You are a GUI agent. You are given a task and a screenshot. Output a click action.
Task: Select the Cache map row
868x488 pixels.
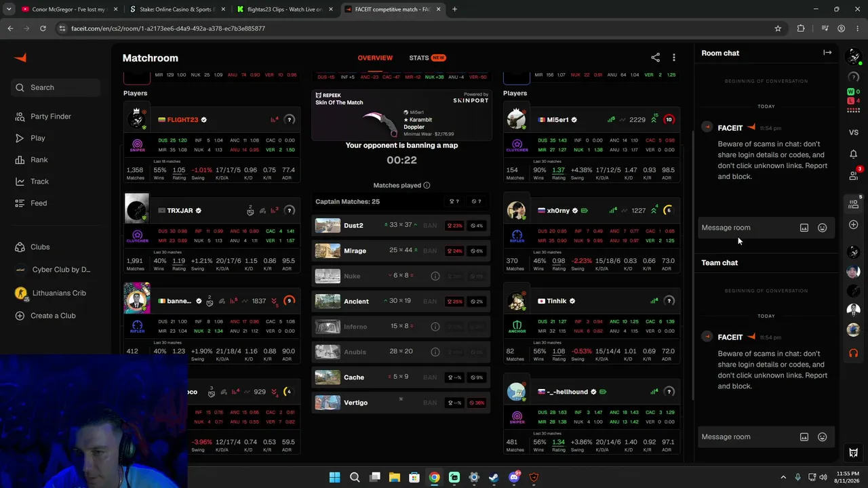401,378
